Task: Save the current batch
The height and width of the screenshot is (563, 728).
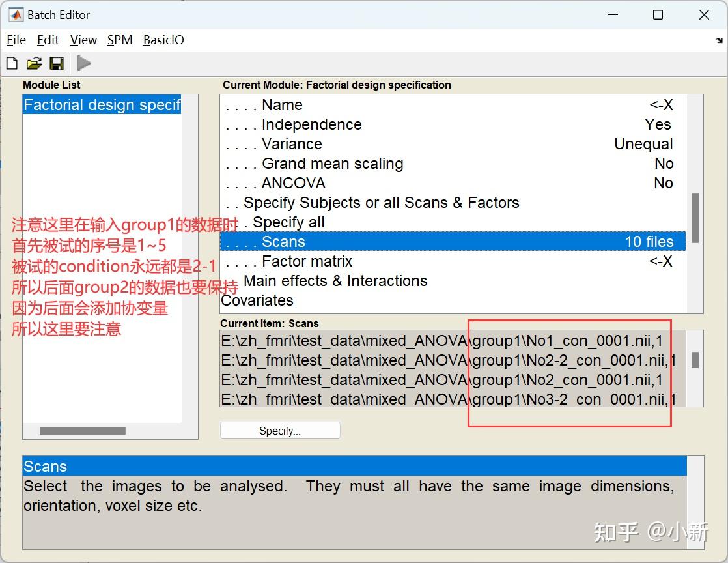Action: (x=57, y=63)
